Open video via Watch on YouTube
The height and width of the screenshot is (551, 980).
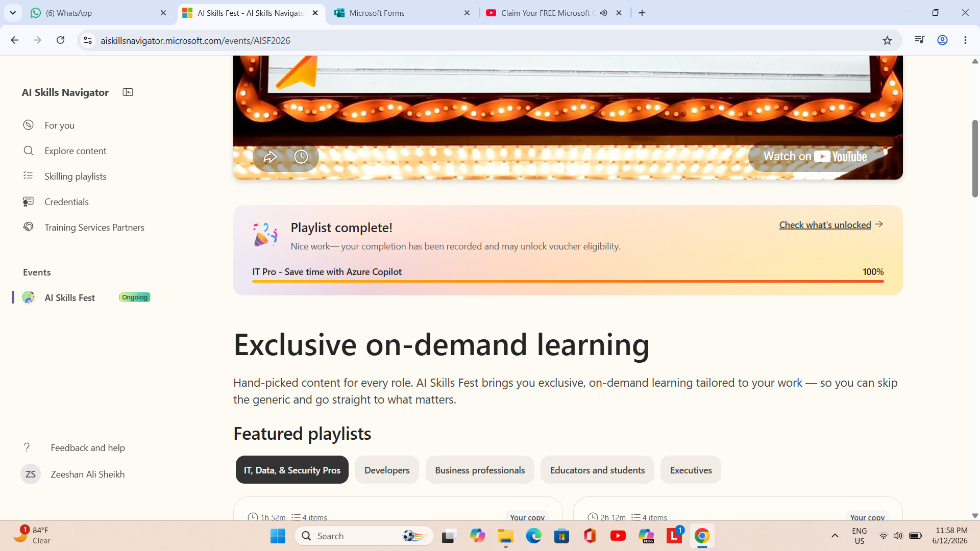[815, 157]
